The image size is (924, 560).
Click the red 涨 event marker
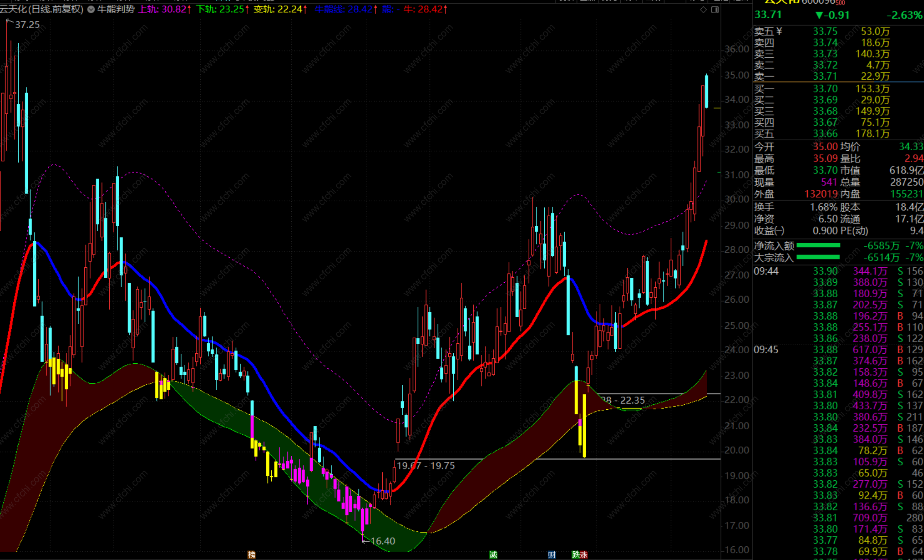coord(584,555)
